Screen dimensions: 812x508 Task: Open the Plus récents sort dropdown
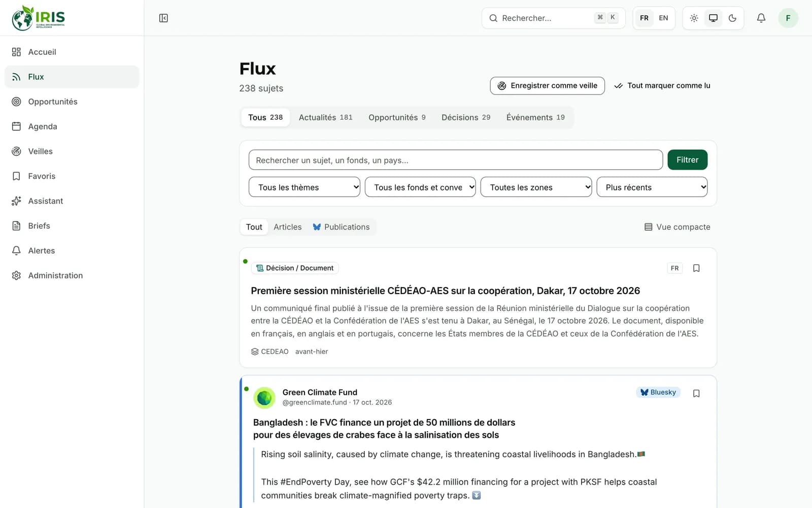tap(652, 187)
